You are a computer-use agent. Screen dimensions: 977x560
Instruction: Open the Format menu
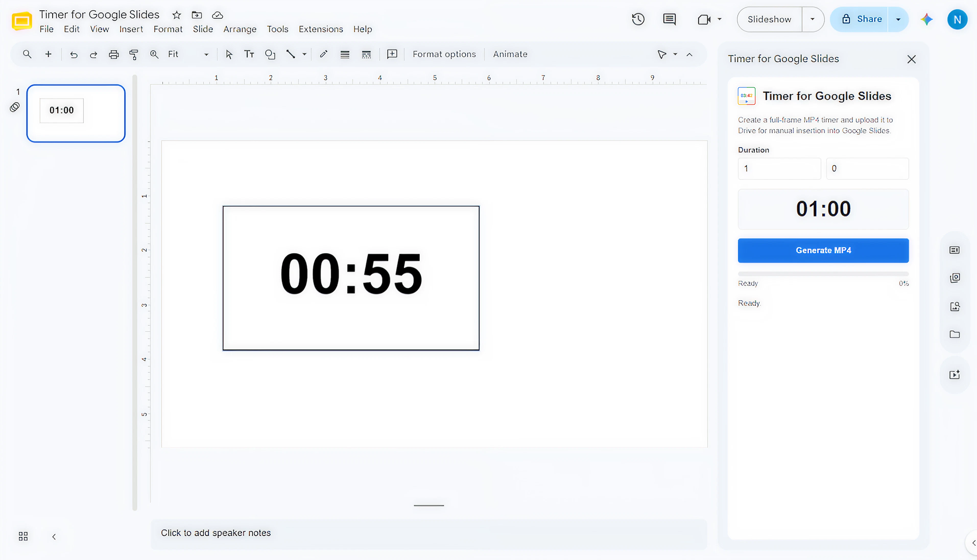[x=168, y=29]
